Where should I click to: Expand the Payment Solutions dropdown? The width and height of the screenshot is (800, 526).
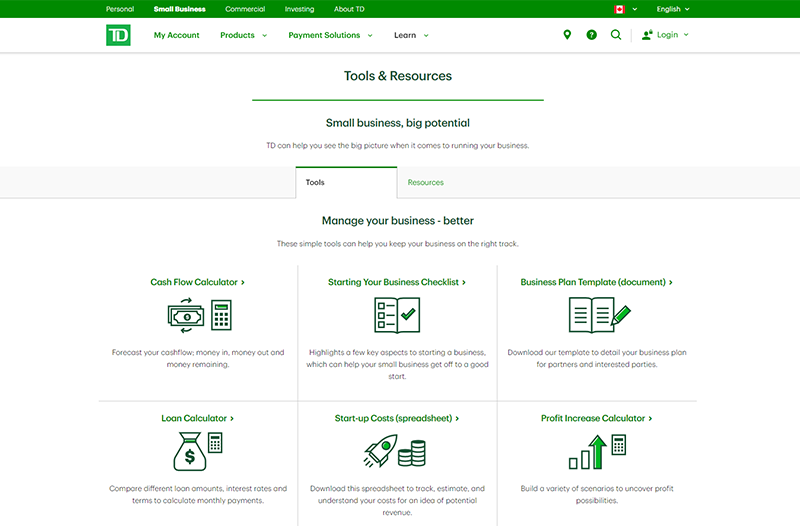click(x=330, y=35)
